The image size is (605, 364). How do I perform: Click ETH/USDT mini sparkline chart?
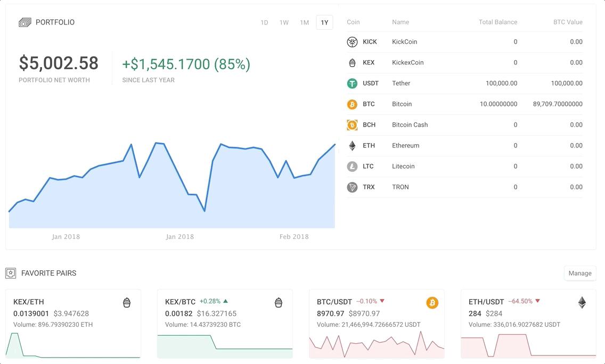tap(528, 345)
